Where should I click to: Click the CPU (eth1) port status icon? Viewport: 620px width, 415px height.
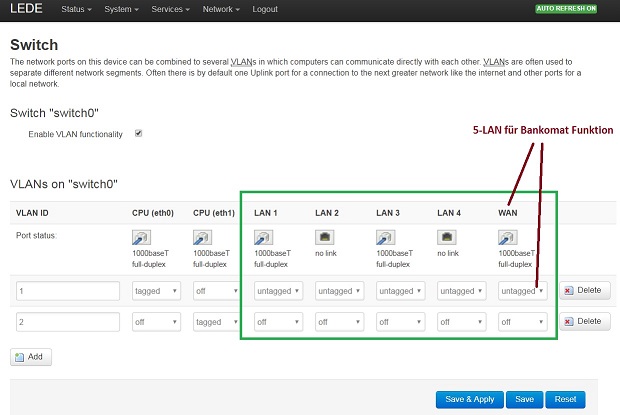(x=202, y=238)
